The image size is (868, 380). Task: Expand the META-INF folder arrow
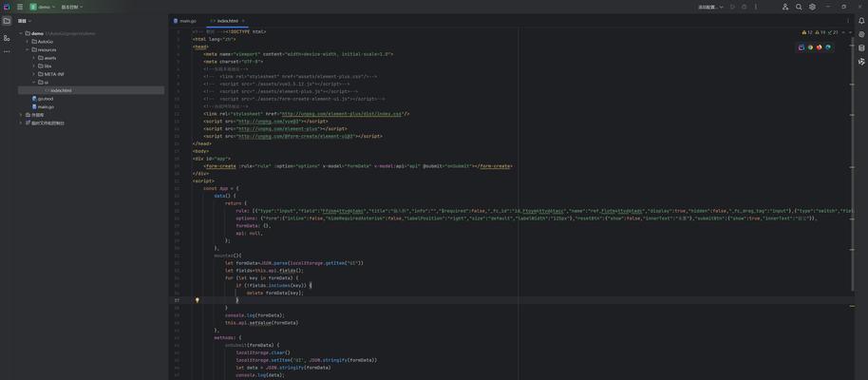coord(34,74)
